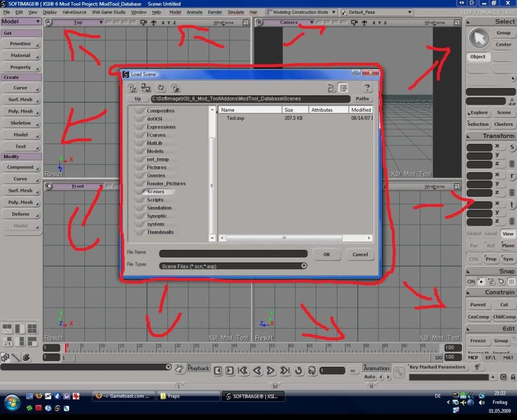The height and width of the screenshot is (420, 517).
Task: Click the scale S transform icon
Action: [x=512, y=148]
